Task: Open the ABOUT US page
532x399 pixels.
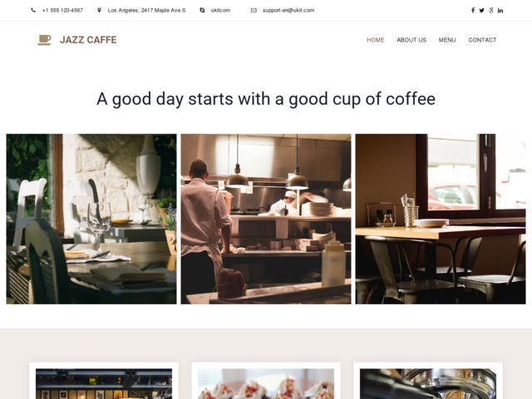Action: coord(411,40)
